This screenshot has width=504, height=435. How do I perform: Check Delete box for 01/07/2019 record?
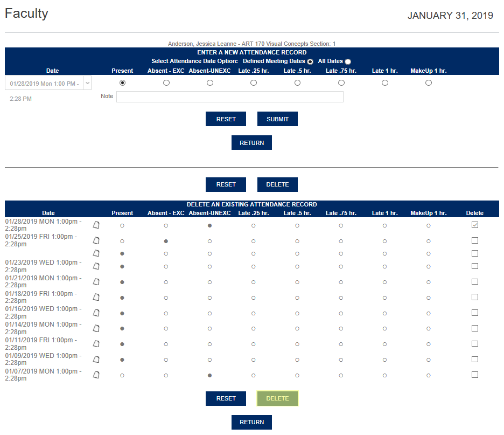475,375
